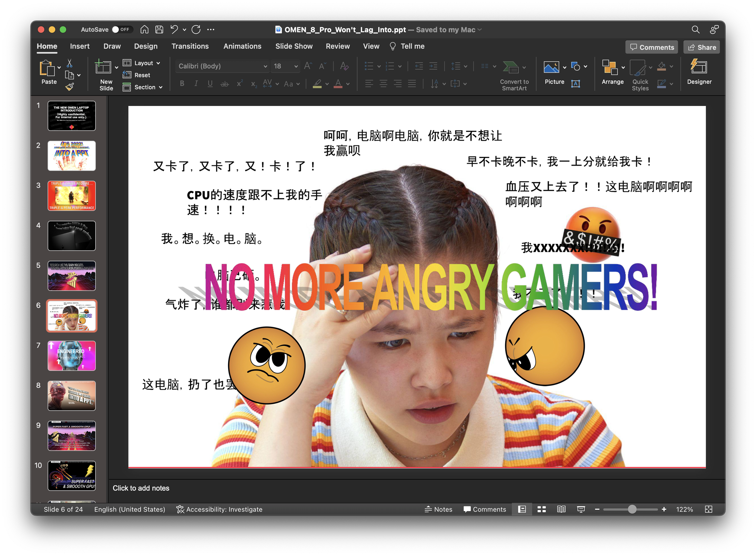Open the Transitions tab

[x=190, y=46]
